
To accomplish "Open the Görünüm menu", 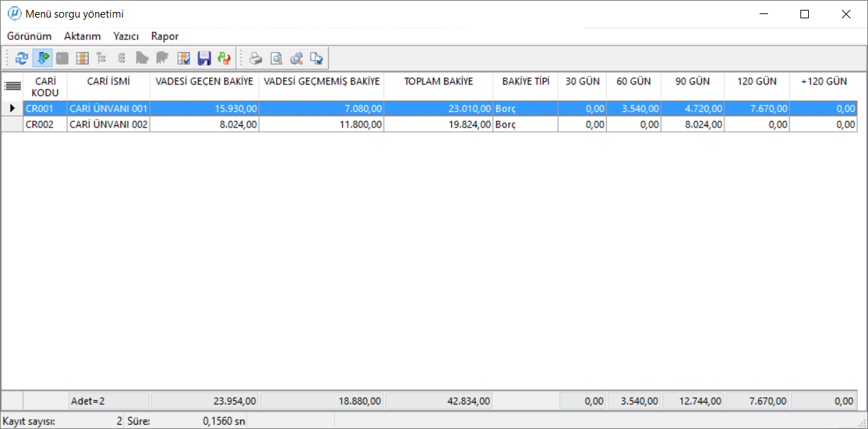I will pyautogui.click(x=30, y=36).
